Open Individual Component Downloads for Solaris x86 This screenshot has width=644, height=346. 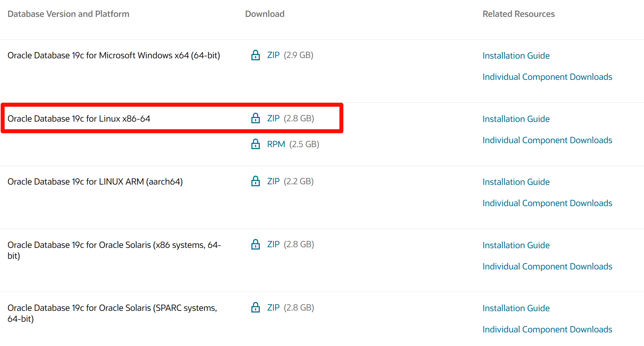(547, 266)
